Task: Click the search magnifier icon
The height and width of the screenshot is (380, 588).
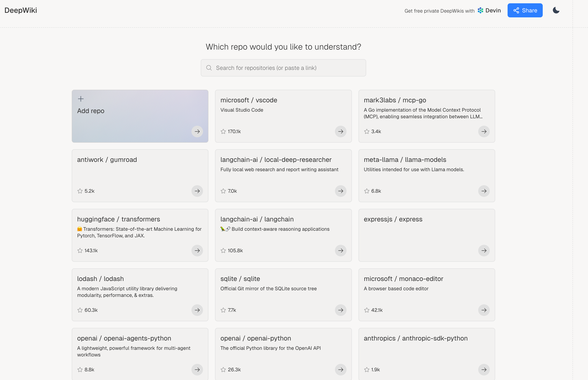Action: (209, 68)
